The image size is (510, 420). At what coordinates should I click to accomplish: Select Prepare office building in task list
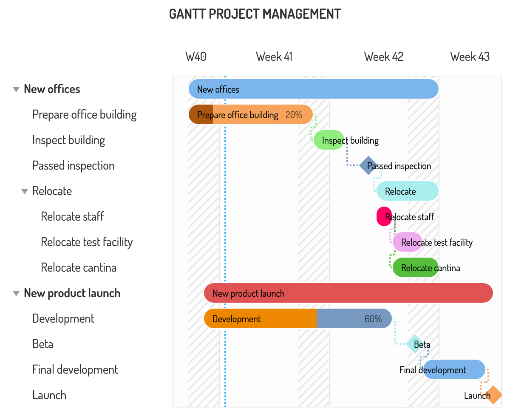[x=84, y=115]
